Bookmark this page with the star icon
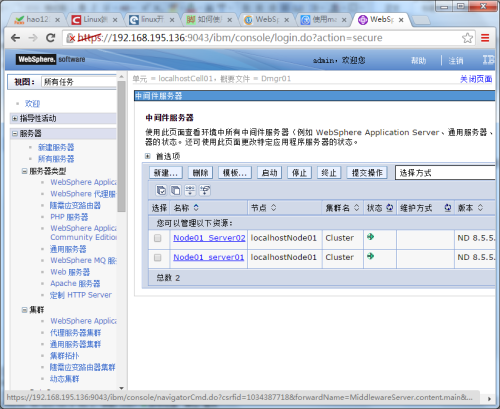Screen dimensions: 500x409 467,38
